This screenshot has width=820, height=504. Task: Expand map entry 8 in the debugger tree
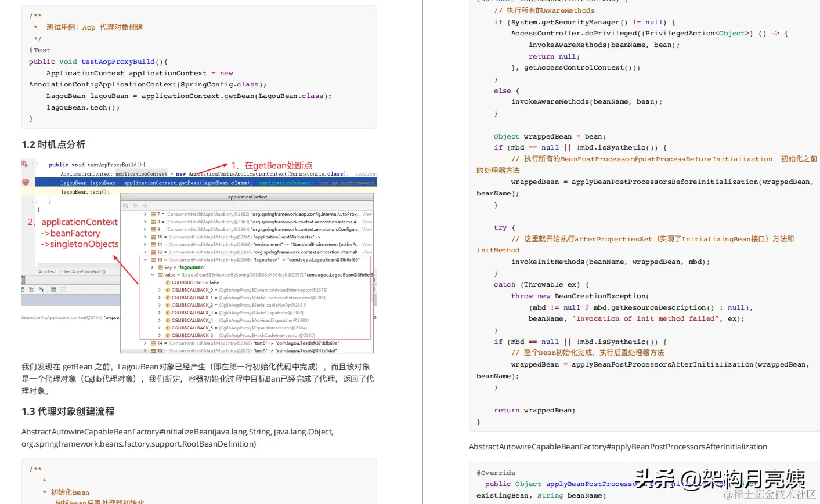[145, 222]
